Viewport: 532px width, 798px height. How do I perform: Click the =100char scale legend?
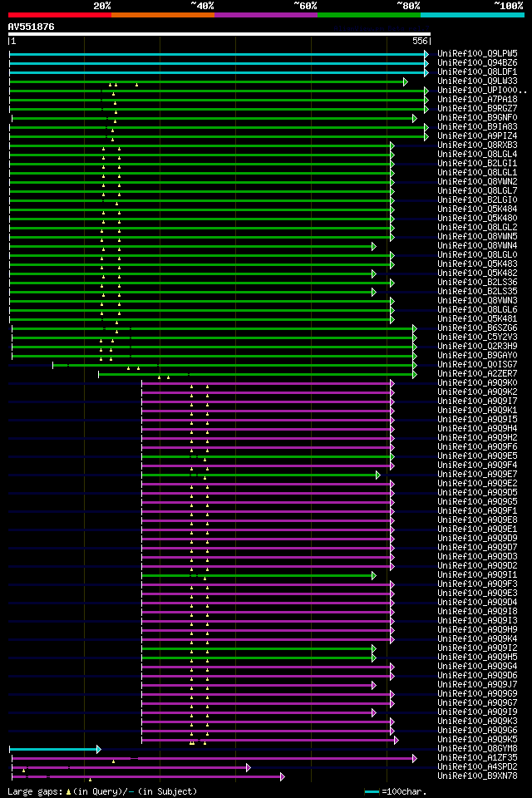[x=396, y=792]
